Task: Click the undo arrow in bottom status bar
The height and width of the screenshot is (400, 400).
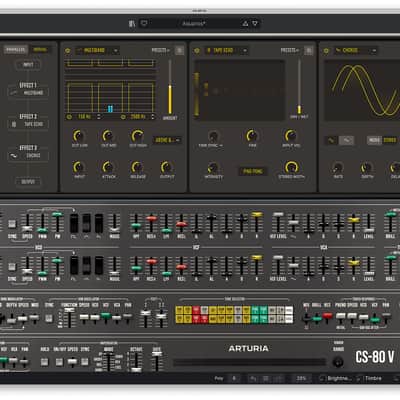Action: click(253, 379)
